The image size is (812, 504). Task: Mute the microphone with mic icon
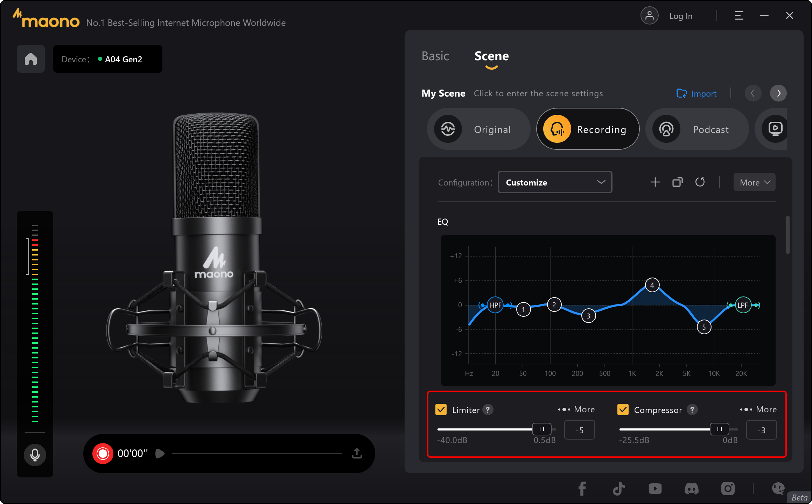(35, 455)
